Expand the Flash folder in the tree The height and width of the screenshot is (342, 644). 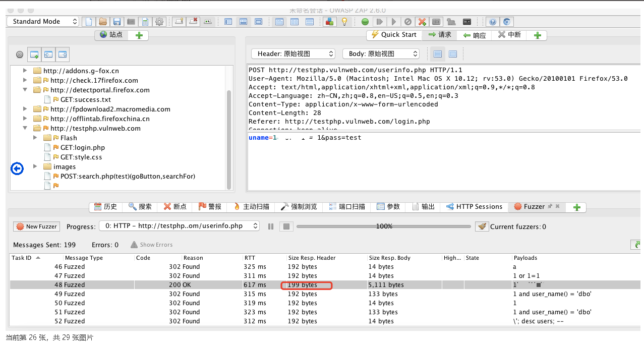(x=35, y=138)
